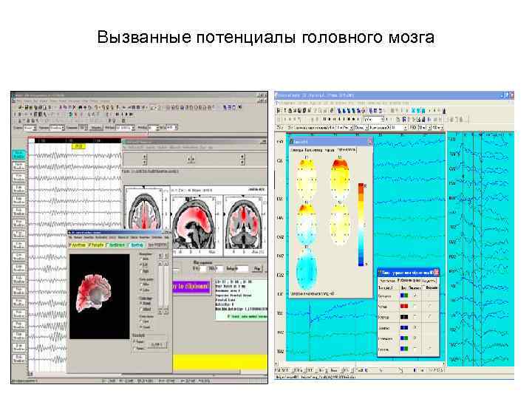Click the 3D red-shaded brain rendering
This screenshot has height=399, width=532.
(94, 293)
